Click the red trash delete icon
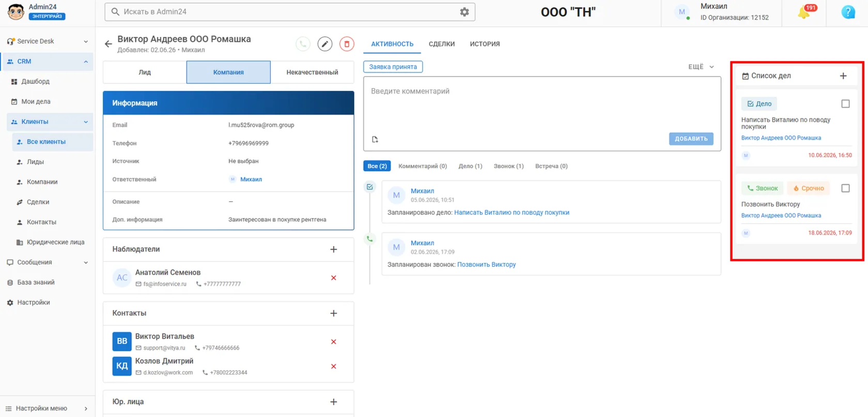 pyautogui.click(x=347, y=44)
